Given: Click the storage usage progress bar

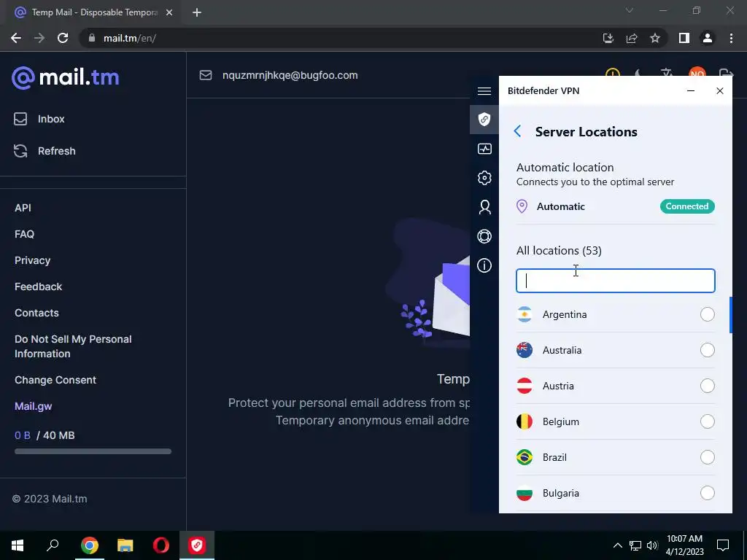Looking at the screenshot, I should 93,451.
